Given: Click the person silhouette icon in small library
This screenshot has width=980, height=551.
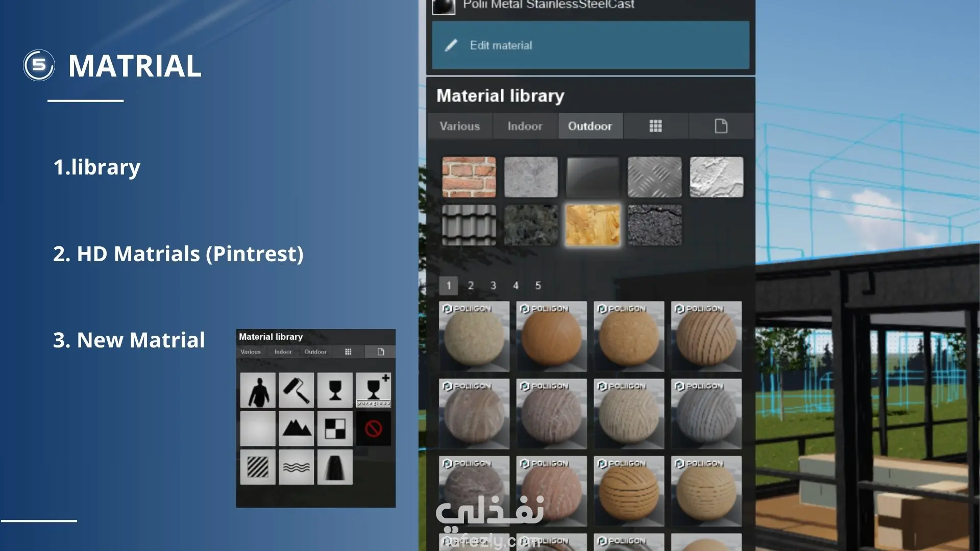Looking at the screenshot, I should [x=258, y=390].
